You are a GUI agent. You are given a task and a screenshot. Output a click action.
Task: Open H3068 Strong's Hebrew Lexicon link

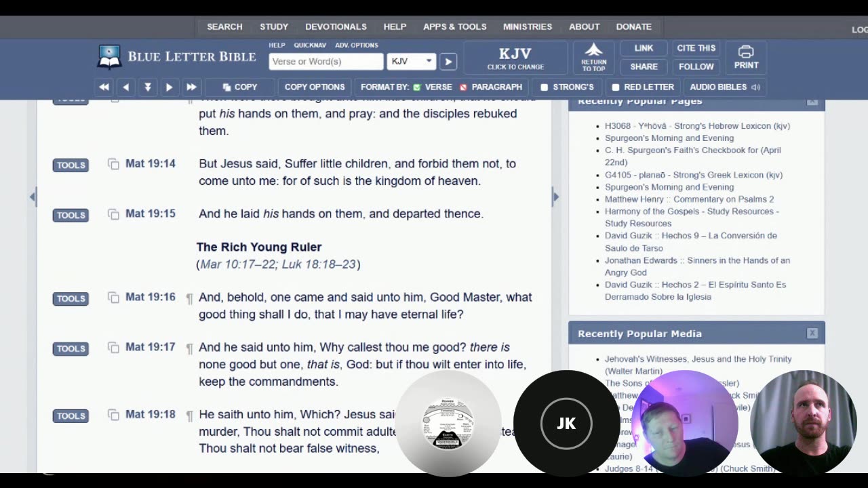[697, 126]
